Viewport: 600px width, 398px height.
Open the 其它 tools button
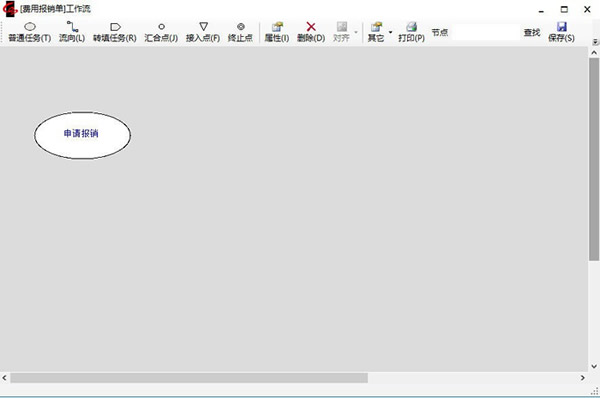point(376,32)
